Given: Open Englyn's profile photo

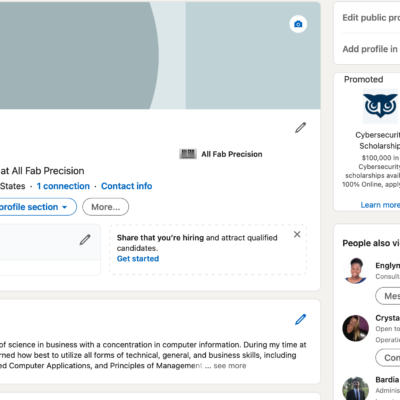Looking at the screenshot, I should [x=355, y=271].
